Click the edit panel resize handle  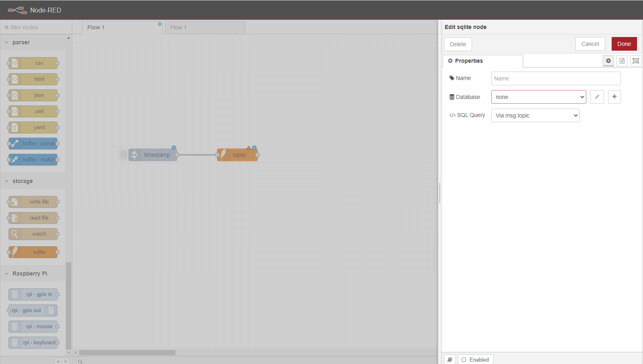click(439, 193)
